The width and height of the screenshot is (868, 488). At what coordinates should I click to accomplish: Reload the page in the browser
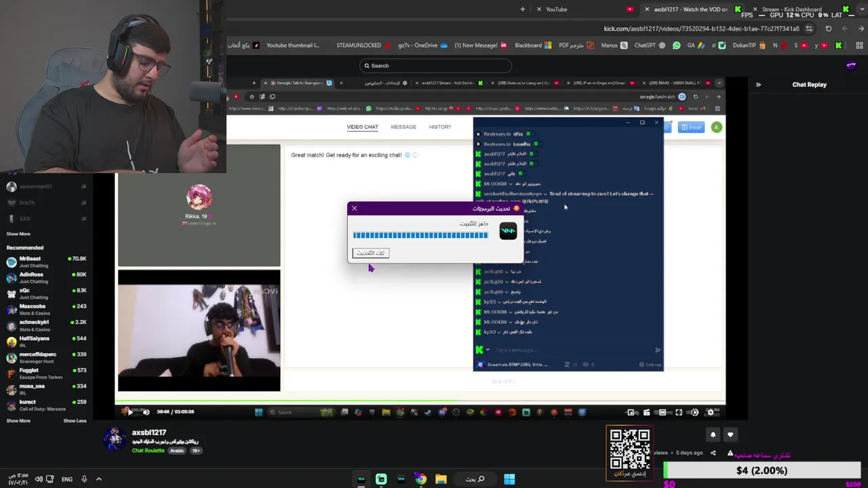[829, 28]
